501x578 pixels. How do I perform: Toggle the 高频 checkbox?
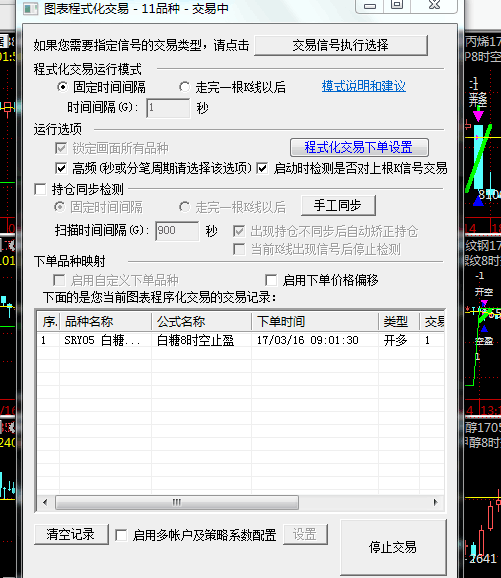tap(61, 168)
